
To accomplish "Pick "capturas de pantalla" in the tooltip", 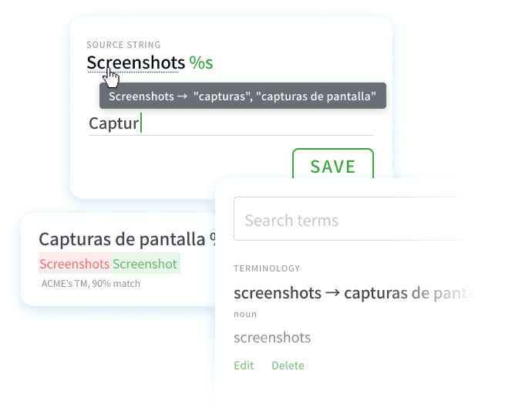I will (x=325, y=97).
